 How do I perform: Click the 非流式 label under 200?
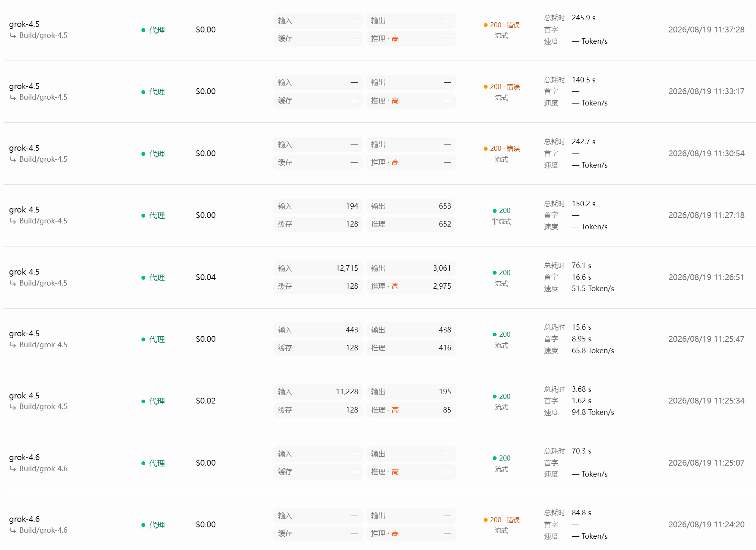pos(502,222)
